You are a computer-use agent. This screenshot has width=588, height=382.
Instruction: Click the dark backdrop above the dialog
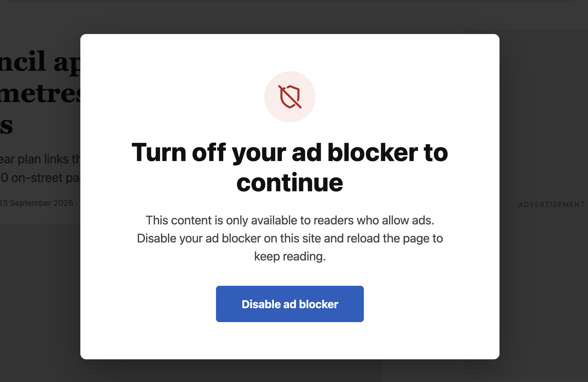[x=290, y=18]
